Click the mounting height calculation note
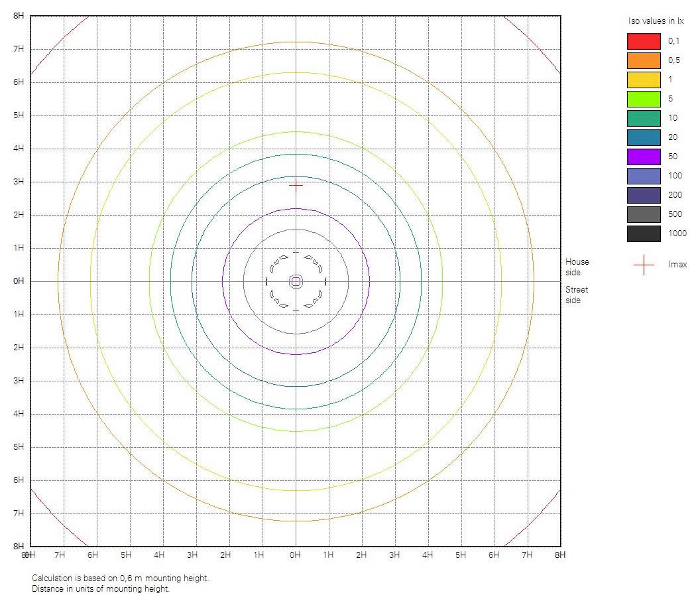Viewport: 700px width, 605px height. tap(120, 578)
